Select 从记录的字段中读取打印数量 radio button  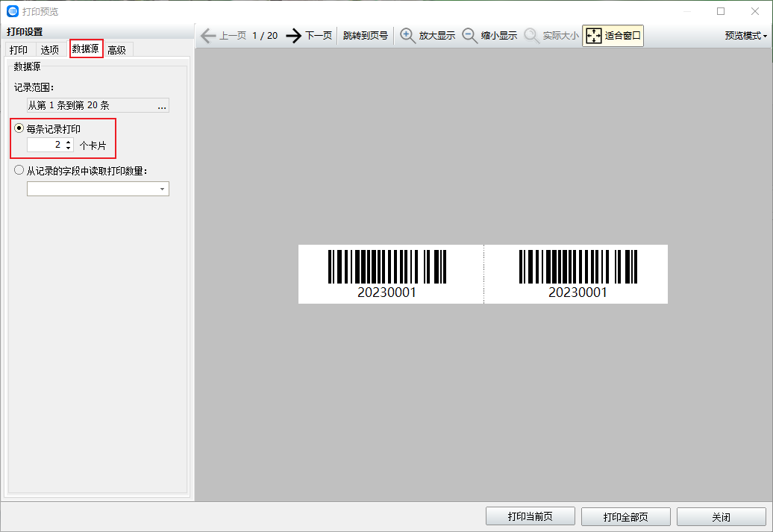[x=19, y=170]
